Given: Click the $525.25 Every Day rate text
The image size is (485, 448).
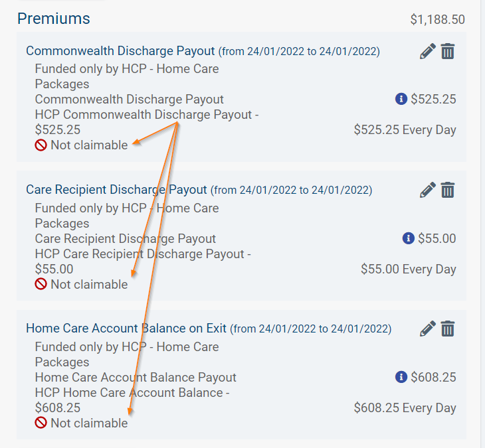Looking at the screenshot, I should click(x=405, y=130).
